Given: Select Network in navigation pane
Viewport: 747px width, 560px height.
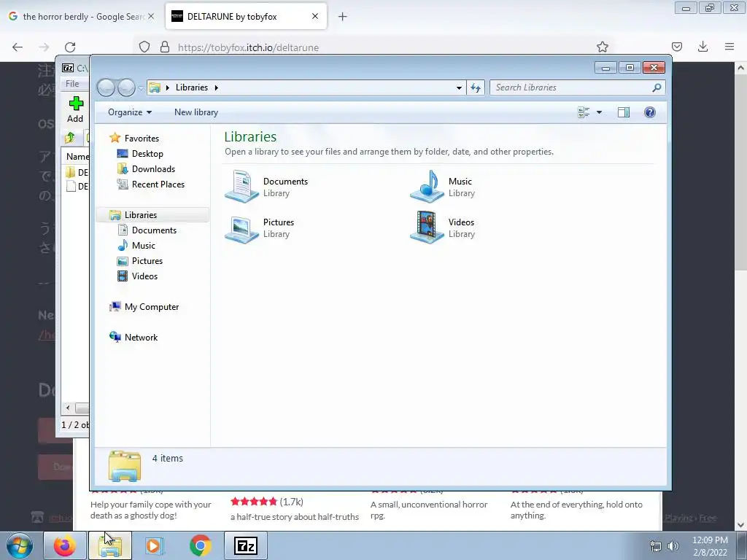Looking at the screenshot, I should tap(141, 338).
